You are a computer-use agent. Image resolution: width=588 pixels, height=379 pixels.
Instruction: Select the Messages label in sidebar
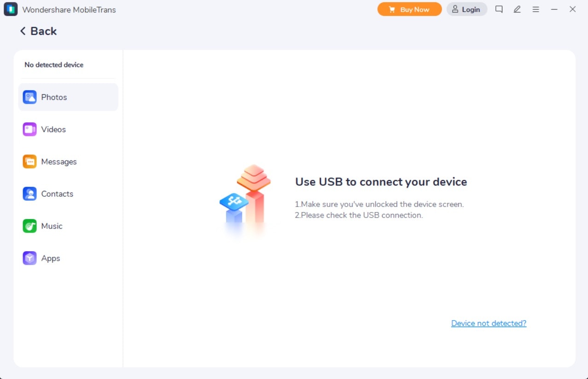[59, 161]
